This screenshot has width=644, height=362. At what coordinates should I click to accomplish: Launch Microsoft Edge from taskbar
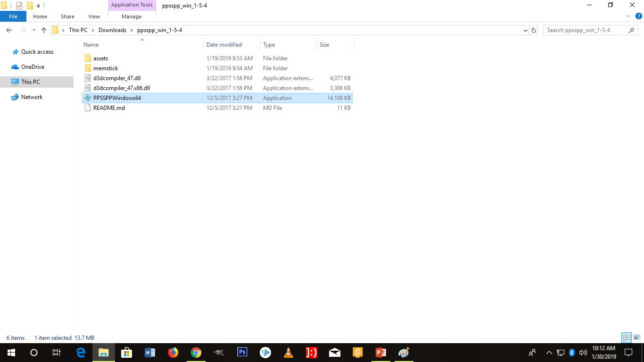pos(81,353)
